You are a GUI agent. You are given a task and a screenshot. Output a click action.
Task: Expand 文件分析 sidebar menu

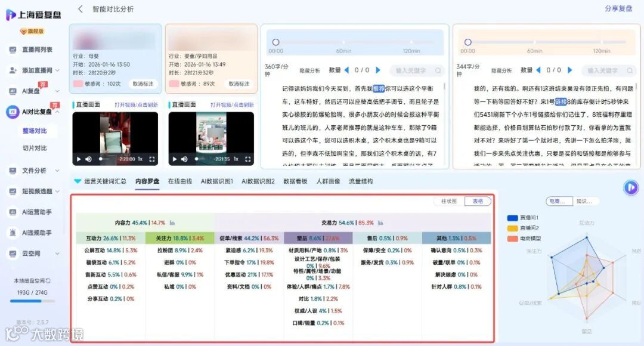tap(57, 171)
